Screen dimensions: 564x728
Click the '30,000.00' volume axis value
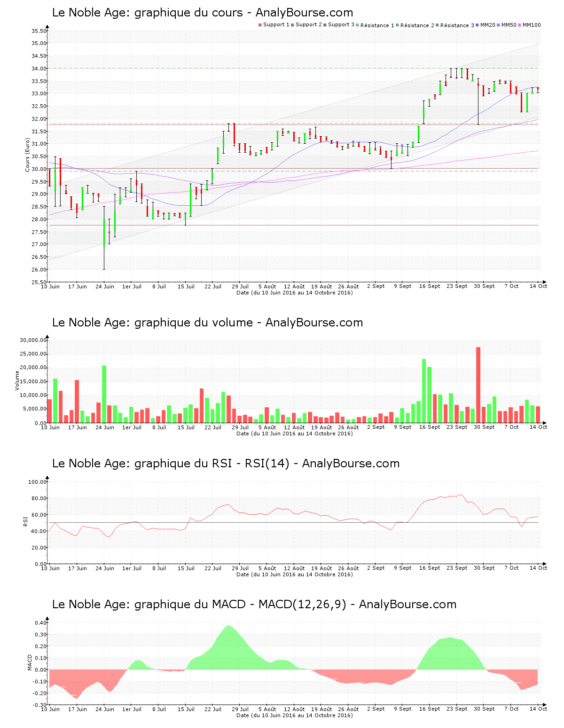click(33, 340)
